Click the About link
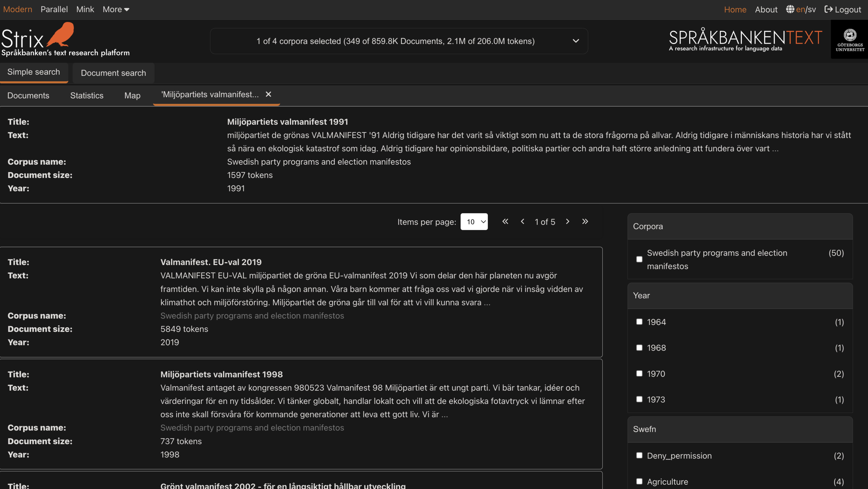The width and height of the screenshot is (868, 489). point(766,9)
